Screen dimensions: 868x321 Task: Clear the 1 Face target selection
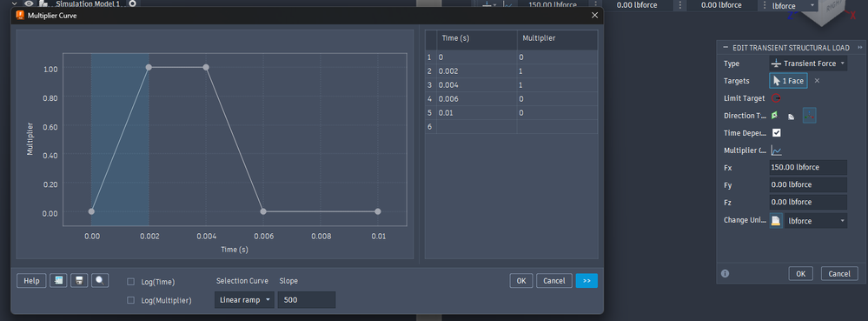click(817, 81)
